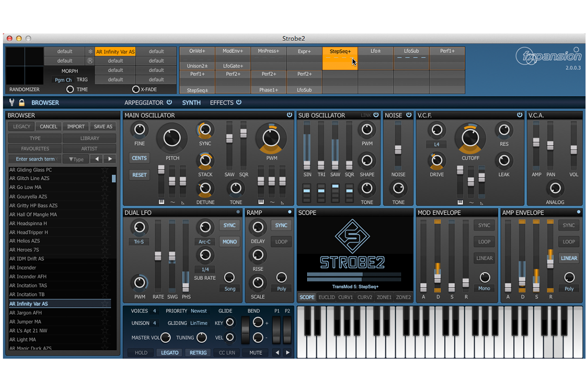Open the L4 filter type dropdown

(436, 145)
